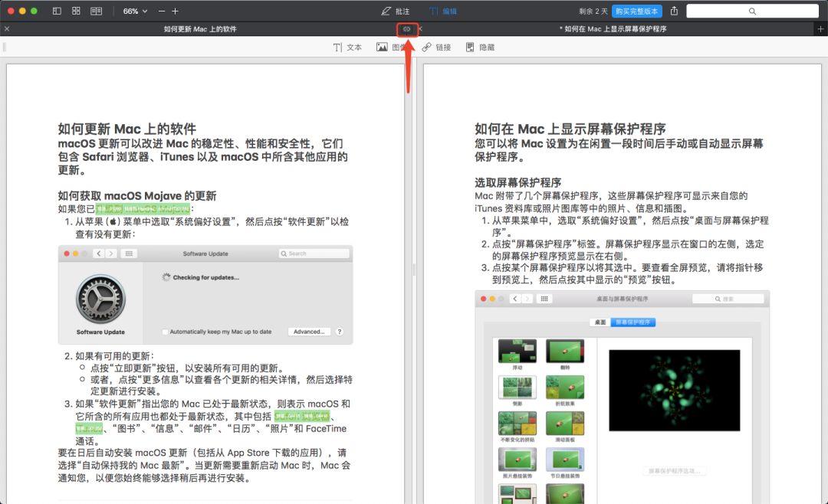
Task: Click back arrow in 桌面与屏幕保护程序 window
Action: [x=515, y=299]
